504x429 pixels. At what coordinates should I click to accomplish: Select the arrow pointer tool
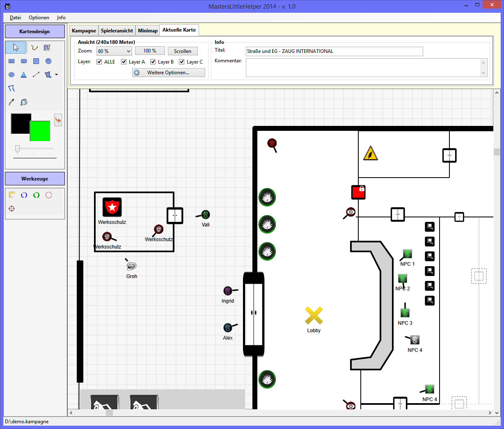pyautogui.click(x=16, y=48)
